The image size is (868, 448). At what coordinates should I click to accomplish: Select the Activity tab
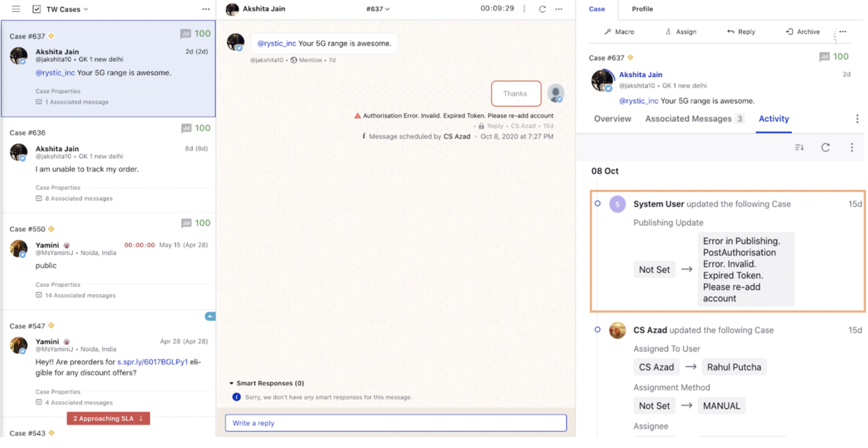tap(774, 119)
